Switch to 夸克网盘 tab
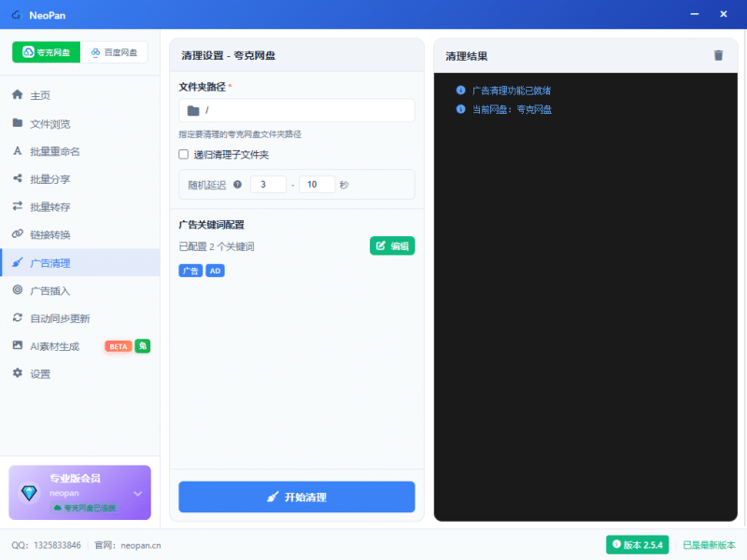Screen dimensions: 747x560 coord(47,52)
